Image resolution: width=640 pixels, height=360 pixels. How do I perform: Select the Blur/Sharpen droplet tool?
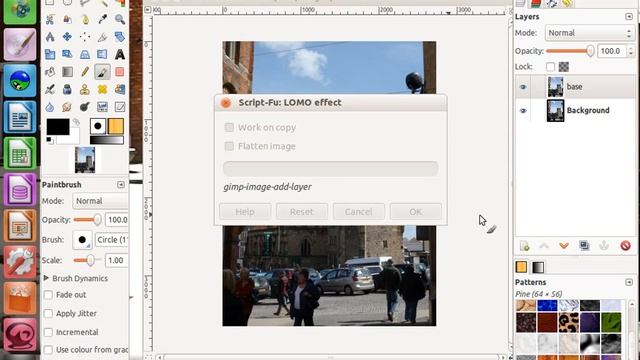click(x=50, y=107)
